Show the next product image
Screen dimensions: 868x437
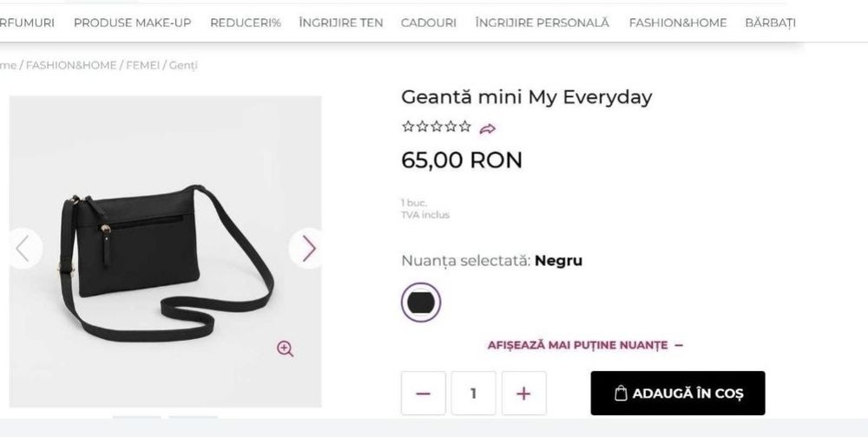tap(308, 249)
